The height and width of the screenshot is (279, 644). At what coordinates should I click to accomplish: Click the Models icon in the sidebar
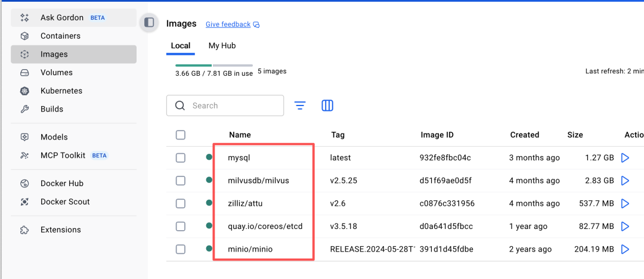tap(24, 137)
